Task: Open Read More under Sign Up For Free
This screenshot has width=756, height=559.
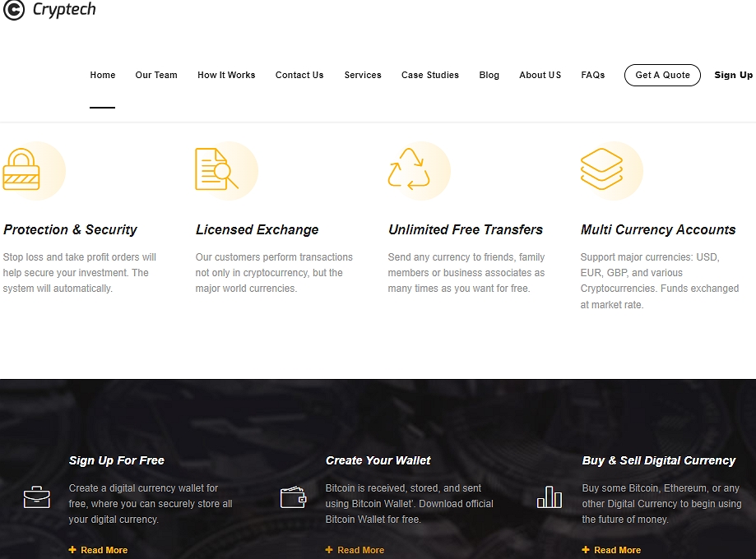Action: [104, 550]
